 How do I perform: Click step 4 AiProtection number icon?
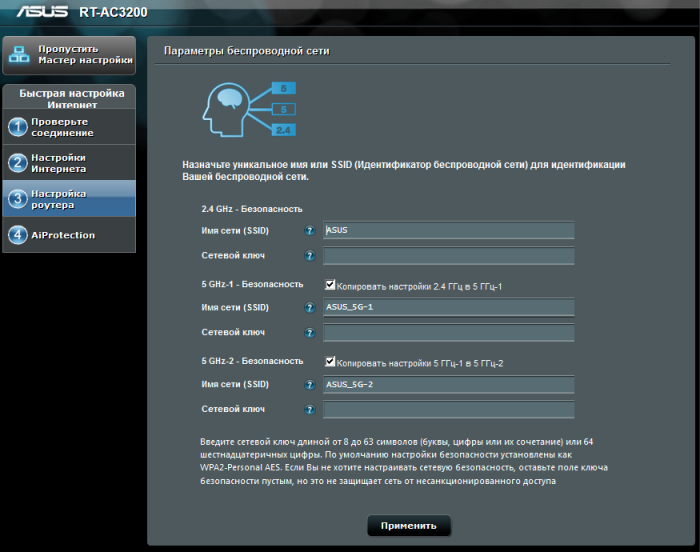tap(18, 235)
